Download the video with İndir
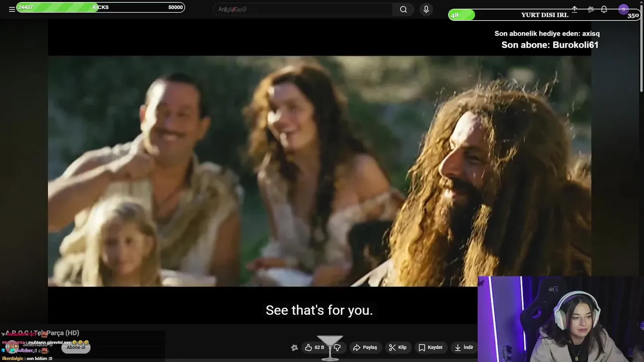 click(464, 347)
